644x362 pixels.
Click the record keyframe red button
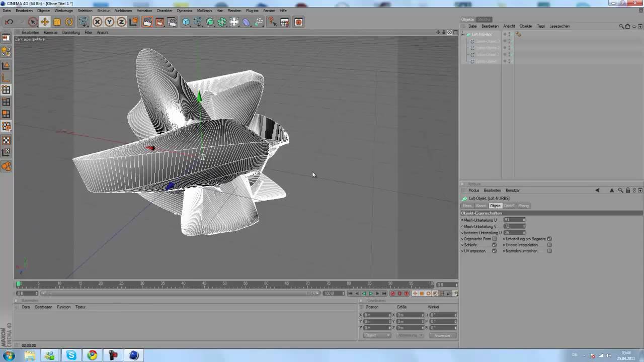[x=393, y=294]
